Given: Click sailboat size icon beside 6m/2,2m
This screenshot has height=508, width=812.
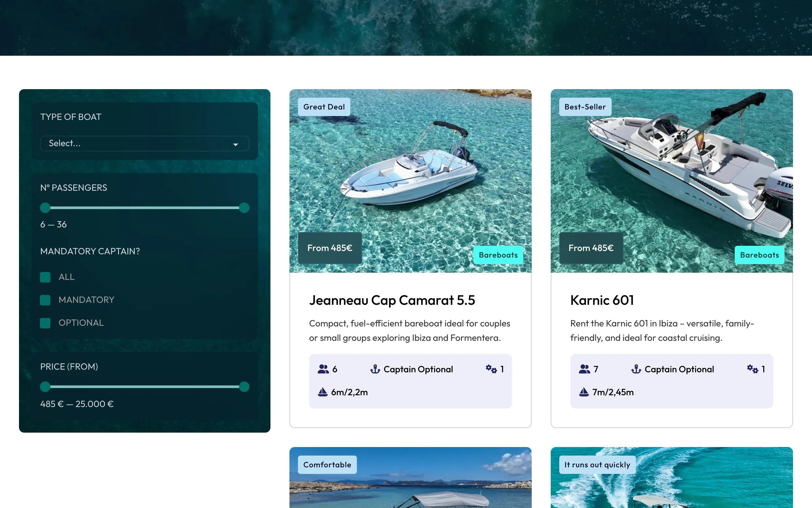Looking at the screenshot, I should tap(323, 392).
